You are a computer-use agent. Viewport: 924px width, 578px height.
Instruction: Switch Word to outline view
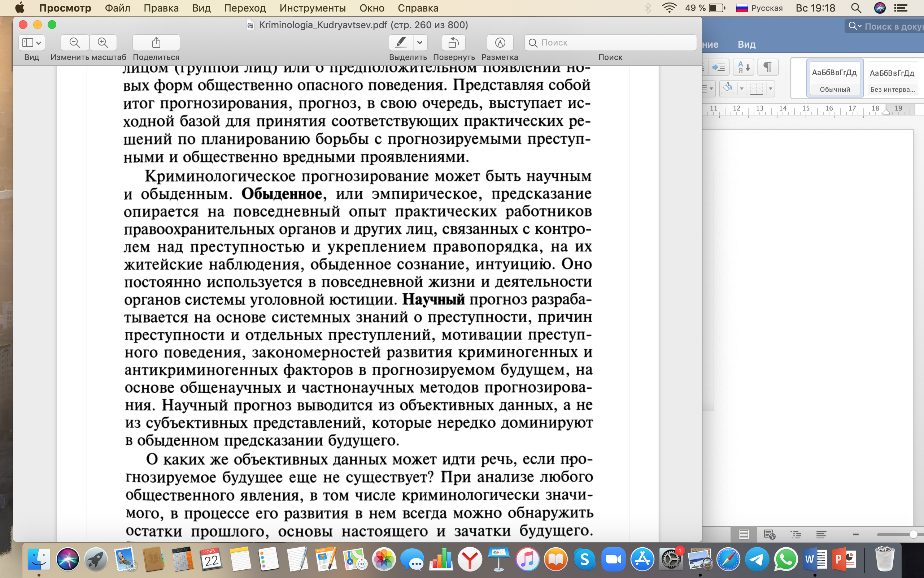pyautogui.click(x=796, y=534)
